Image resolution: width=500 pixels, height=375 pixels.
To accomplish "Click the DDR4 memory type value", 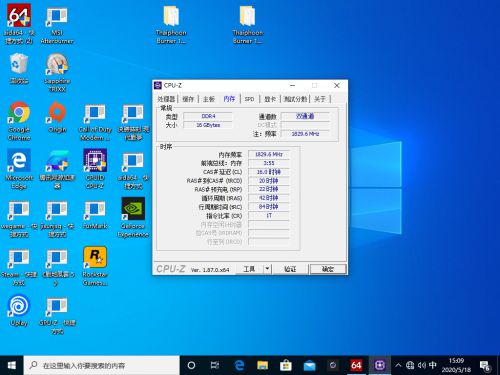I will (208, 116).
